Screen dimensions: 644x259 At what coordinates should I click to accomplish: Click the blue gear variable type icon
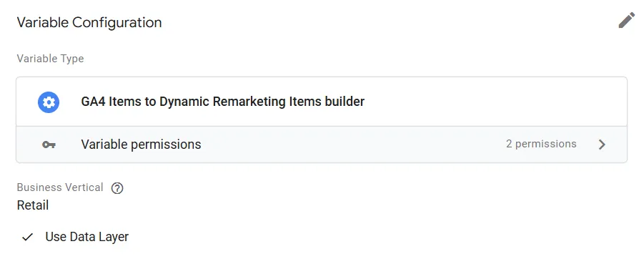point(49,102)
